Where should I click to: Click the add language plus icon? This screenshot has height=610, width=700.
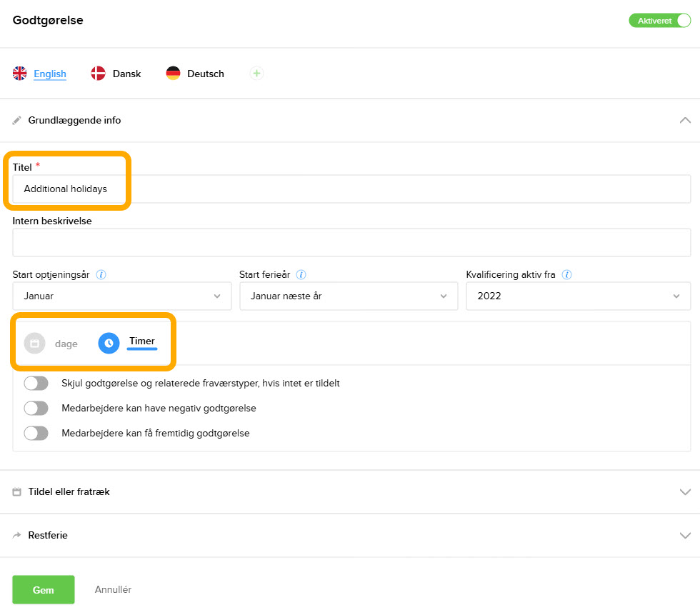[x=256, y=74]
